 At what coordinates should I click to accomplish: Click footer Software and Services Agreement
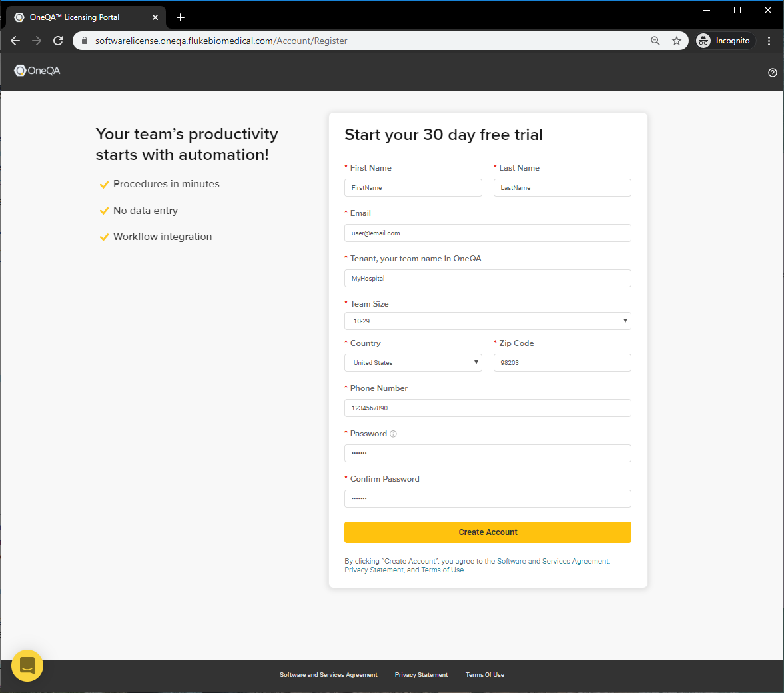click(x=328, y=675)
